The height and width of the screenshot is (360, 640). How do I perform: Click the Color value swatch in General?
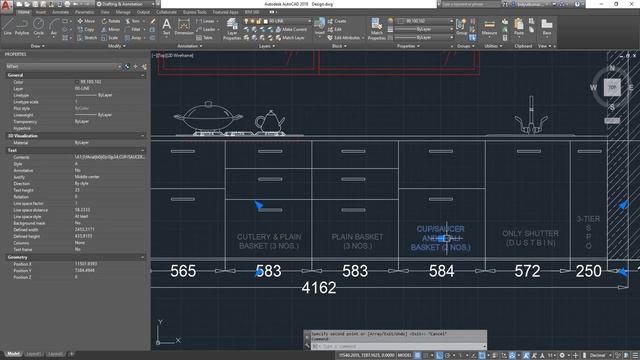77,82
